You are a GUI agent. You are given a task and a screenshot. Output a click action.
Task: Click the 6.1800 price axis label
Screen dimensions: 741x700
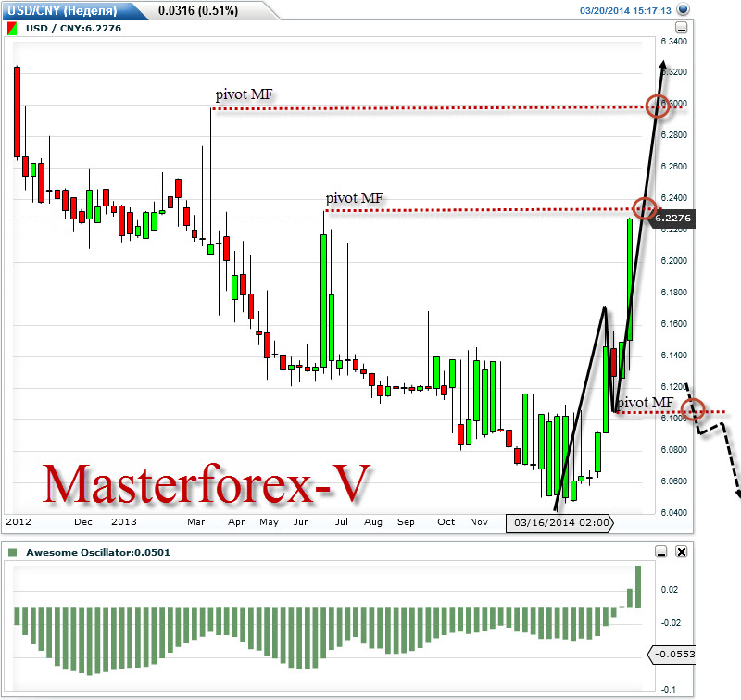tap(674, 293)
